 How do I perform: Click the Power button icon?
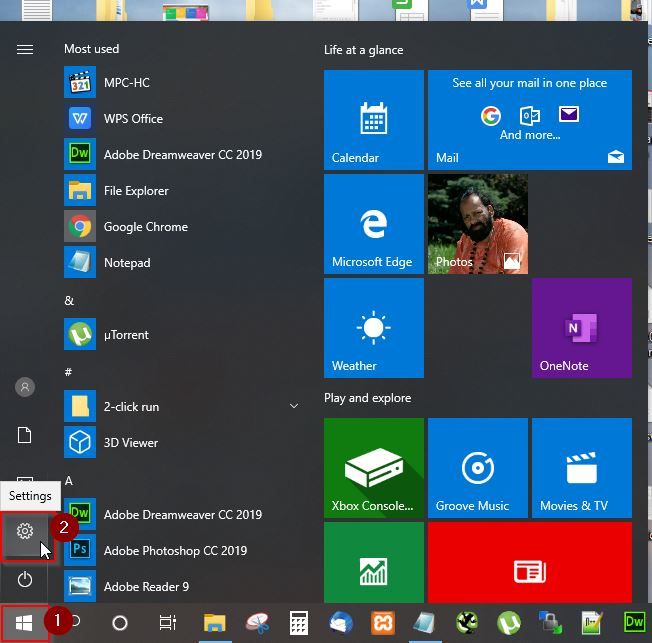(x=25, y=579)
